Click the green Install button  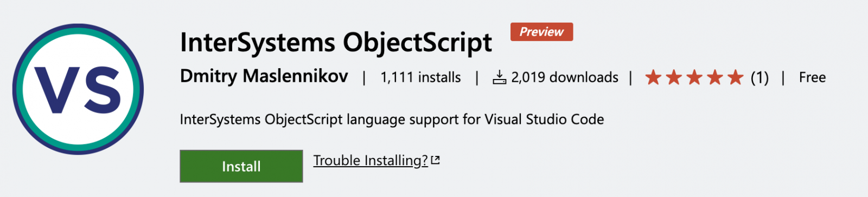[x=241, y=166]
